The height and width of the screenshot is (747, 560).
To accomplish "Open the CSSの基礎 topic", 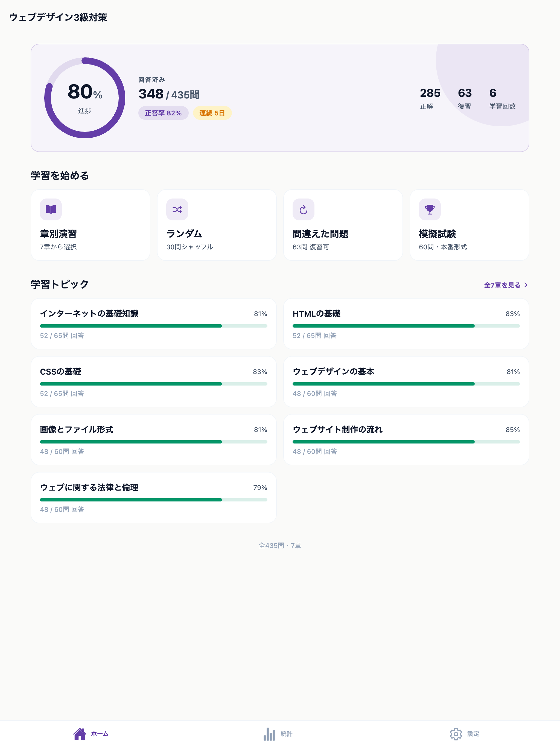I will pyautogui.click(x=153, y=382).
